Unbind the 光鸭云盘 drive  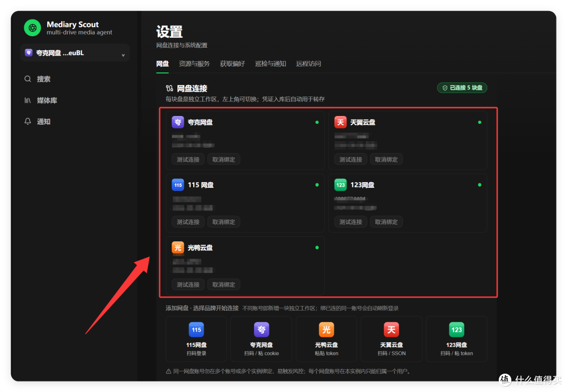click(x=224, y=284)
